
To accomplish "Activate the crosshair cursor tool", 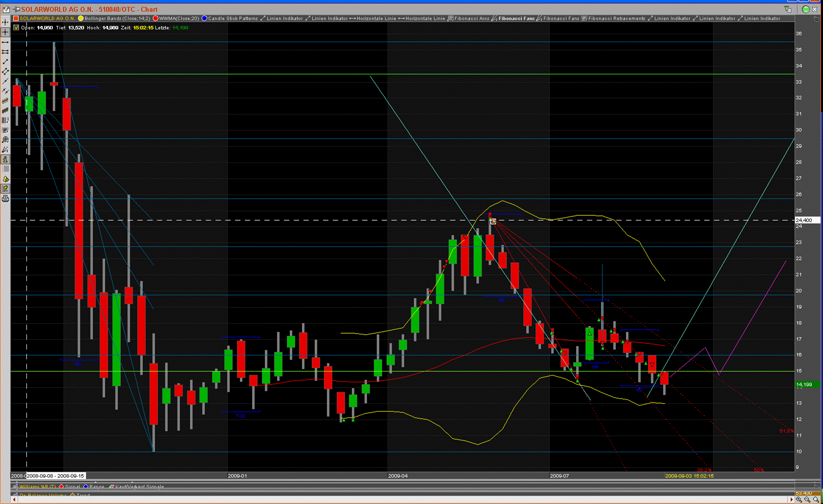I will click(x=5, y=32).
